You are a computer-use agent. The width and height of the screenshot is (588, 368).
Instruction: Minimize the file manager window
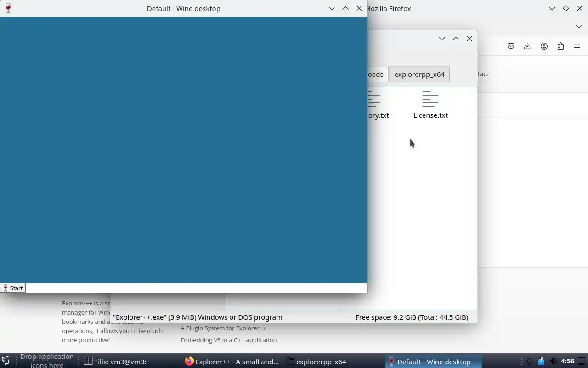pos(442,39)
